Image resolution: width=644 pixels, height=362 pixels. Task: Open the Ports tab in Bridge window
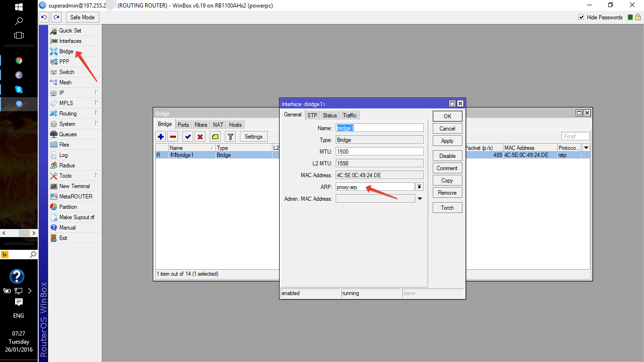click(183, 125)
